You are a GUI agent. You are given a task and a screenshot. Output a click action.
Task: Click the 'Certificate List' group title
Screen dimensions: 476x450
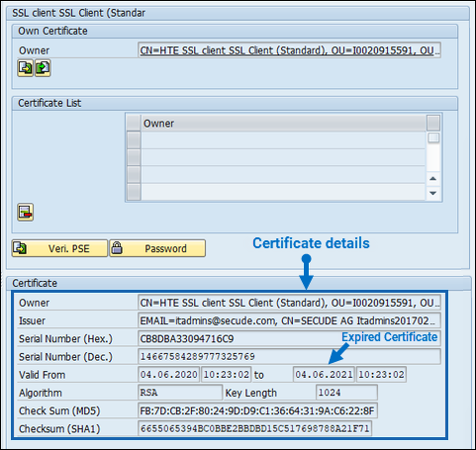tap(49, 103)
